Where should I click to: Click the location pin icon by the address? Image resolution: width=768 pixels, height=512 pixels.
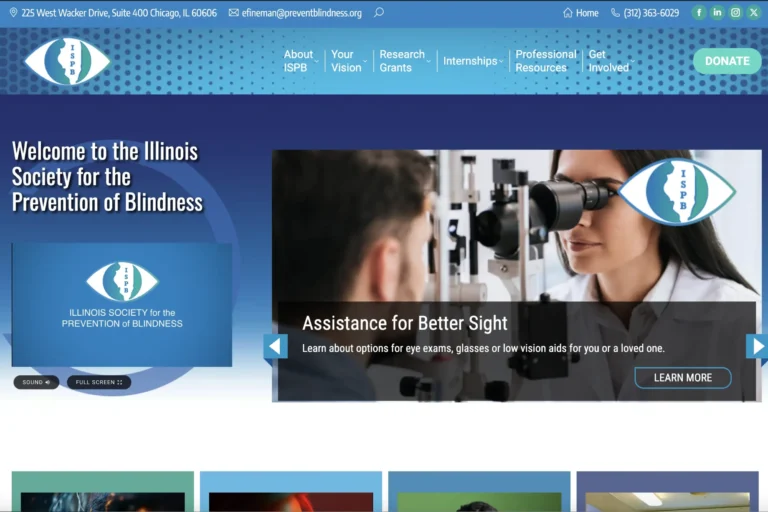click(x=13, y=13)
